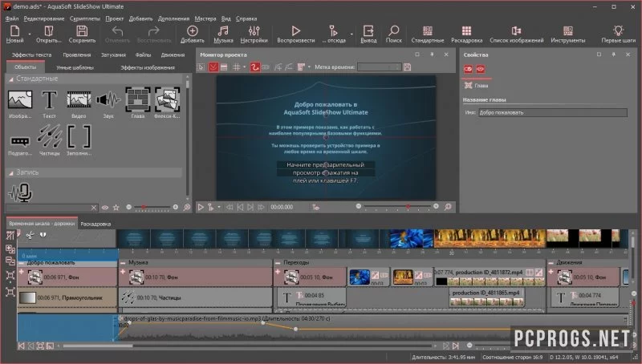The image size is (642, 364).
Task: Select the Заполнитель placeholder brackets object
Action: (x=79, y=136)
